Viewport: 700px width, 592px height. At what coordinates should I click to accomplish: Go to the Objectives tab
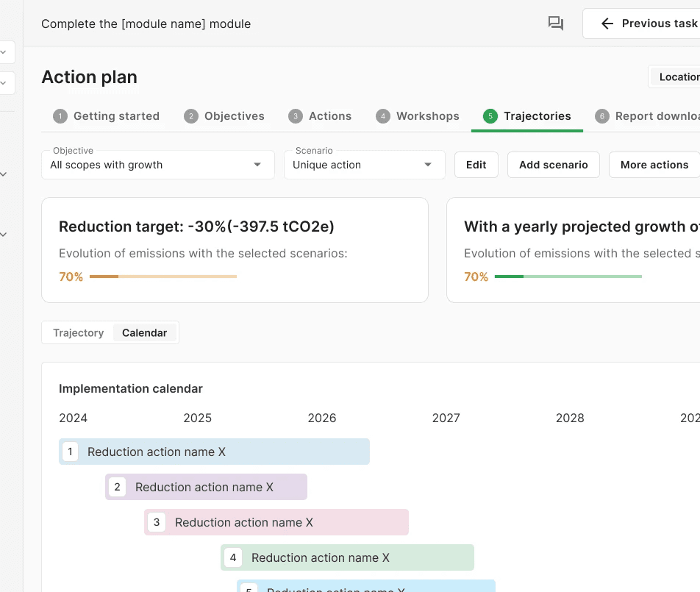[234, 116]
